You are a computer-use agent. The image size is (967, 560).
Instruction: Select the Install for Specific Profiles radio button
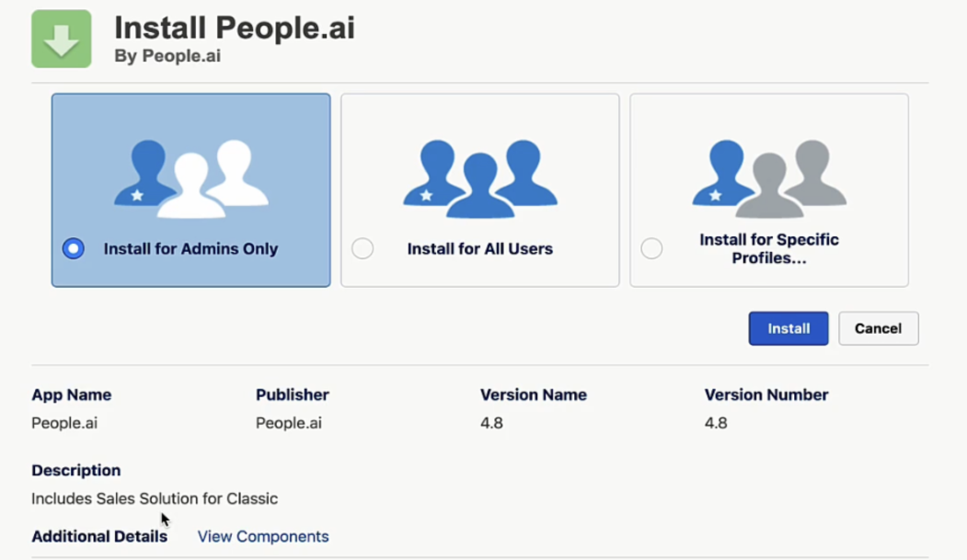pos(651,248)
